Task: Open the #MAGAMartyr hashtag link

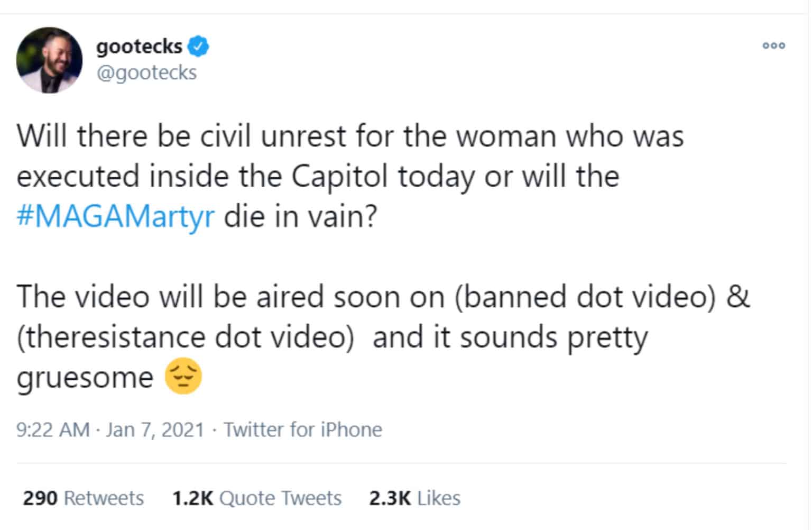Action: (116, 216)
